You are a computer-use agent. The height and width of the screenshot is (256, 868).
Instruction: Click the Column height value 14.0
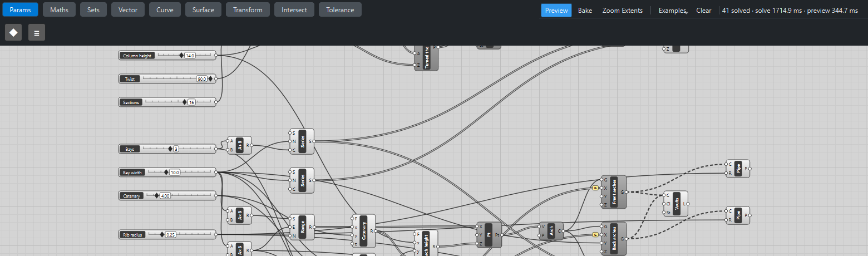coord(190,56)
